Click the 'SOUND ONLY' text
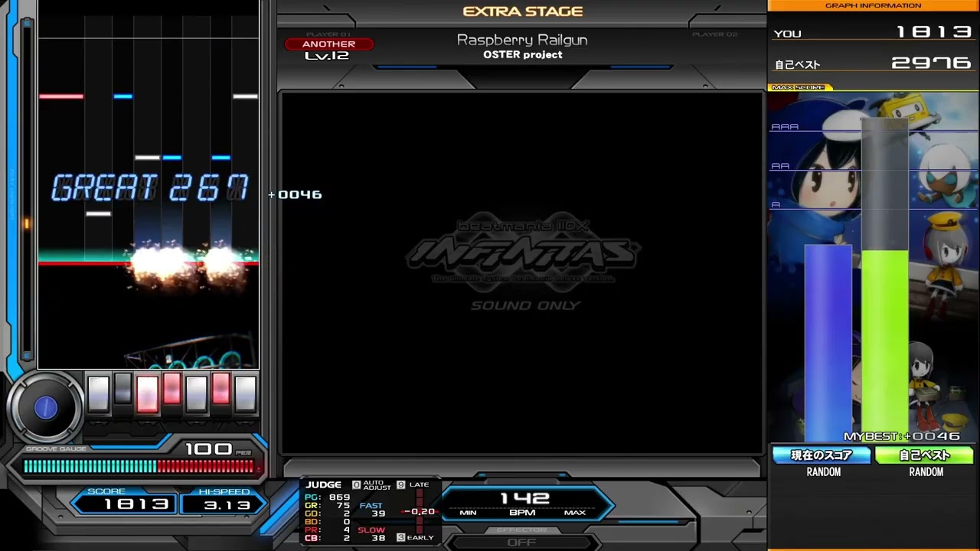The height and width of the screenshot is (551, 980). pos(526,305)
